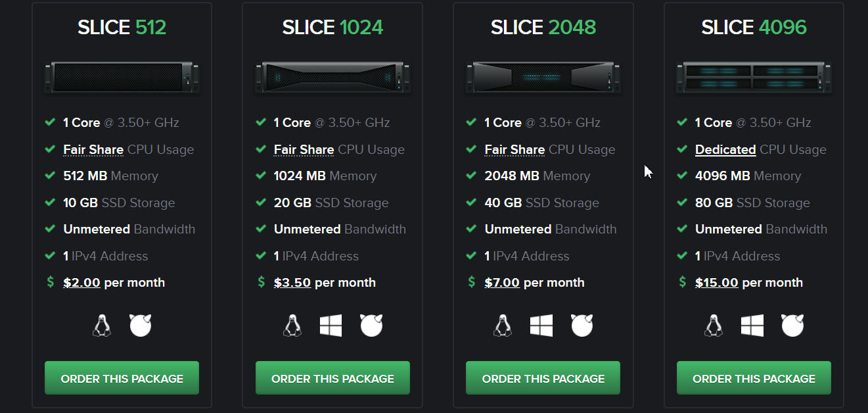Order the Slice 4096 package

(x=754, y=378)
